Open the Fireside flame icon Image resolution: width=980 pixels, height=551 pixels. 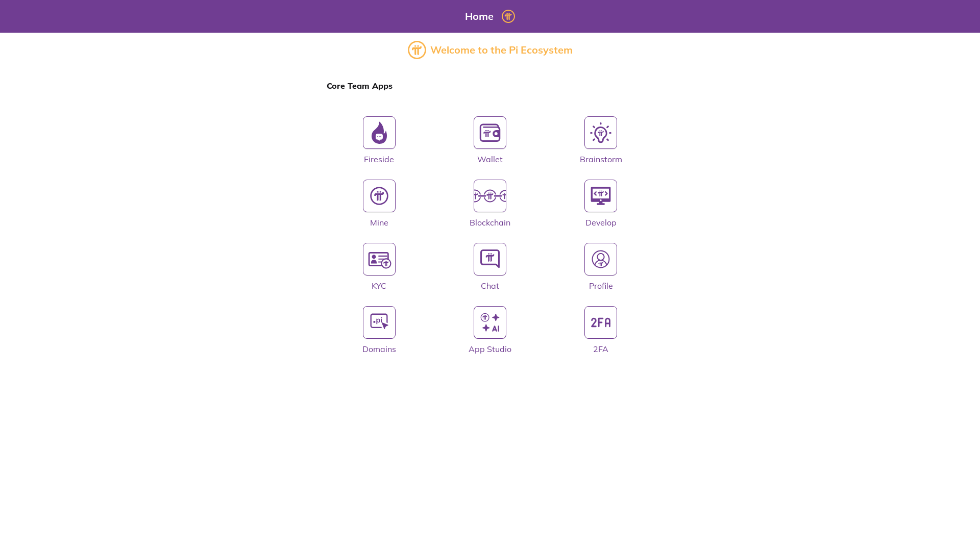(379, 133)
